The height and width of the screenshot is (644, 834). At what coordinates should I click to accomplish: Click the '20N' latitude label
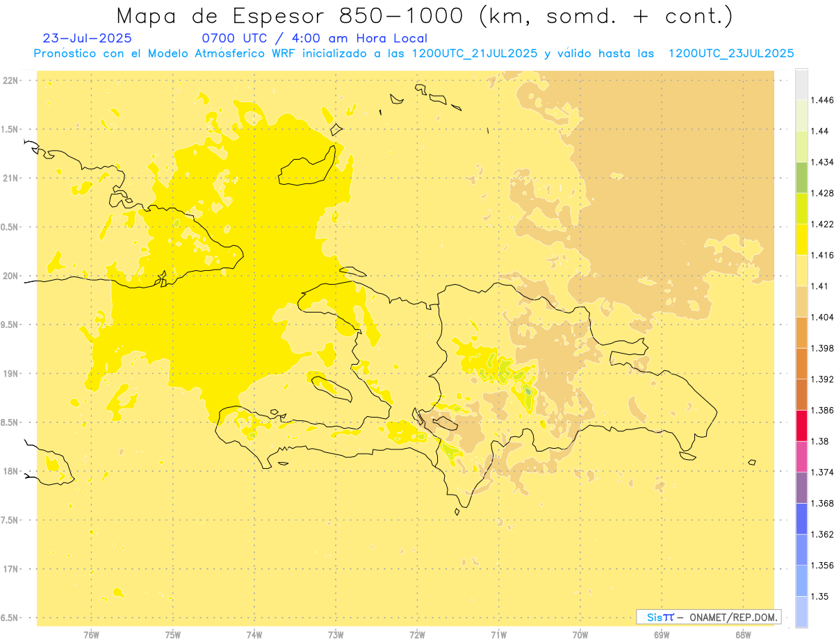[x=10, y=276]
